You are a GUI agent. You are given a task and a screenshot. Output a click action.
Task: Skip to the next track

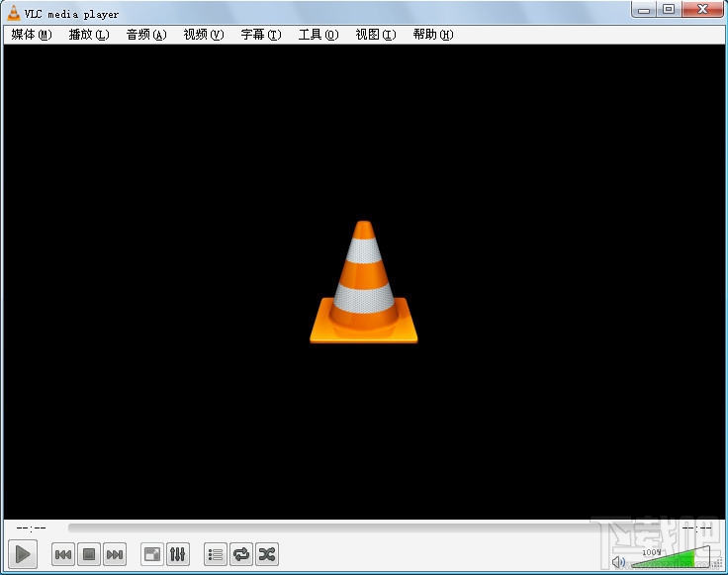click(114, 554)
